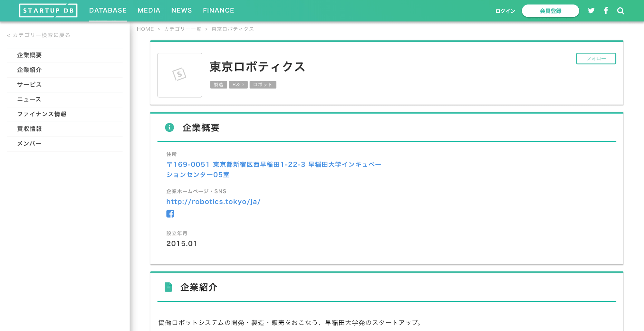Click カテゴリー一覧 in breadcrumb
The image size is (644, 331).
point(183,29)
